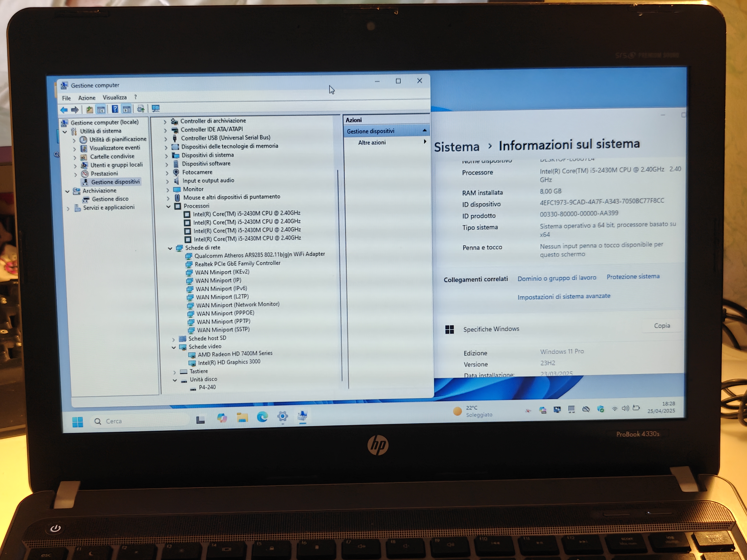This screenshot has height=560, width=747.
Task: Select WAN Miniport (PPPOE) adapter
Action: (x=225, y=313)
